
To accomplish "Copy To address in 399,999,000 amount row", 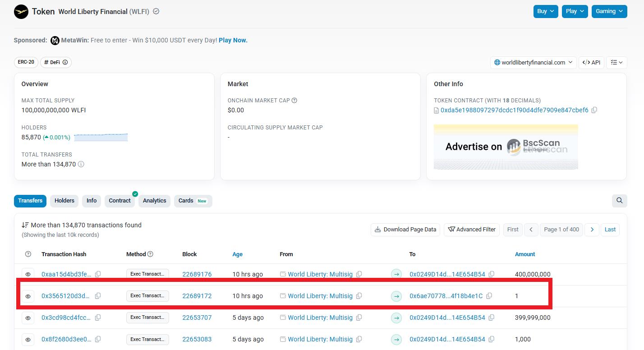I will tap(492, 318).
